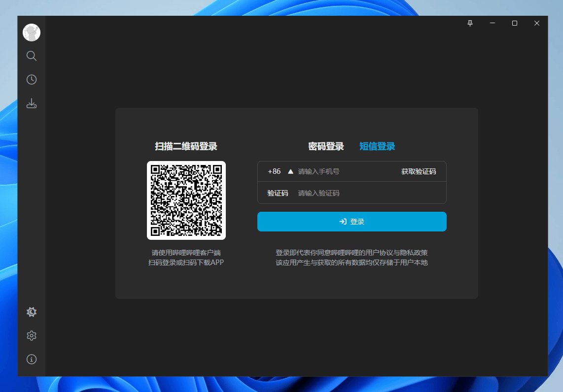
Task: Click the login QR code image
Action: [x=186, y=200]
